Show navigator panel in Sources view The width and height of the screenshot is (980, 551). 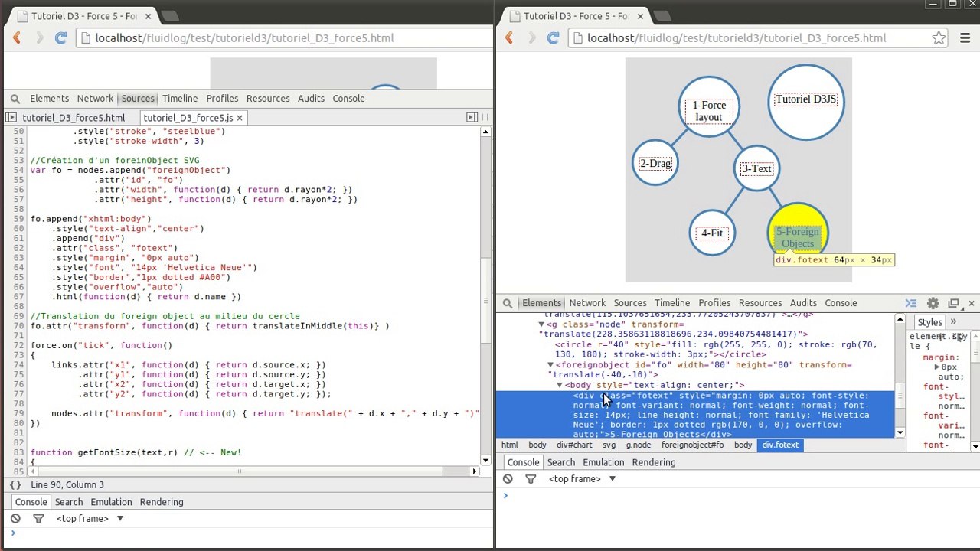click(x=11, y=117)
